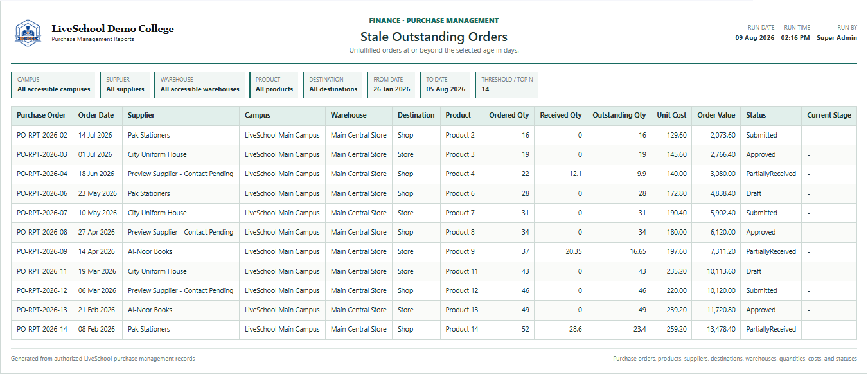Screen dimensions: 868x374
Task: Click order value 13,478.40
Action: pos(721,329)
